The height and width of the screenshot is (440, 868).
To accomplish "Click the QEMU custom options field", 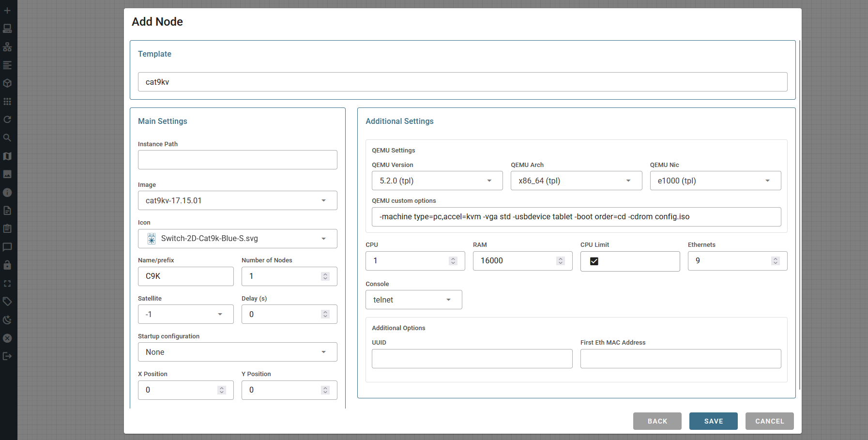I will (577, 217).
